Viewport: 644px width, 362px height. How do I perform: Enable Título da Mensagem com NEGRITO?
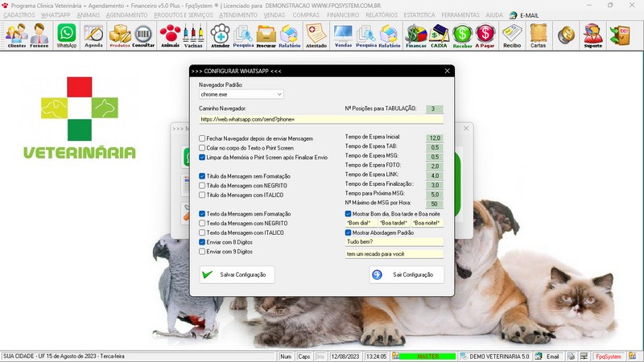pos(202,186)
